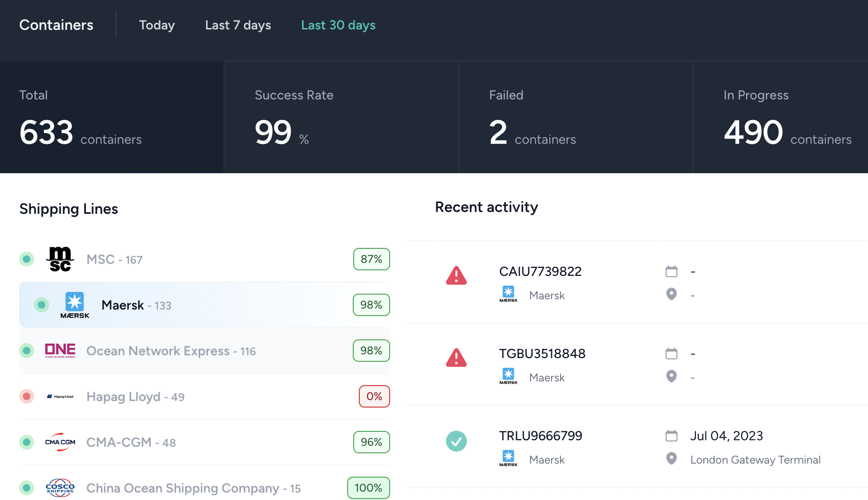The width and height of the screenshot is (868, 500).
Task: Click the COSCO Shipping logo
Action: coord(60,488)
